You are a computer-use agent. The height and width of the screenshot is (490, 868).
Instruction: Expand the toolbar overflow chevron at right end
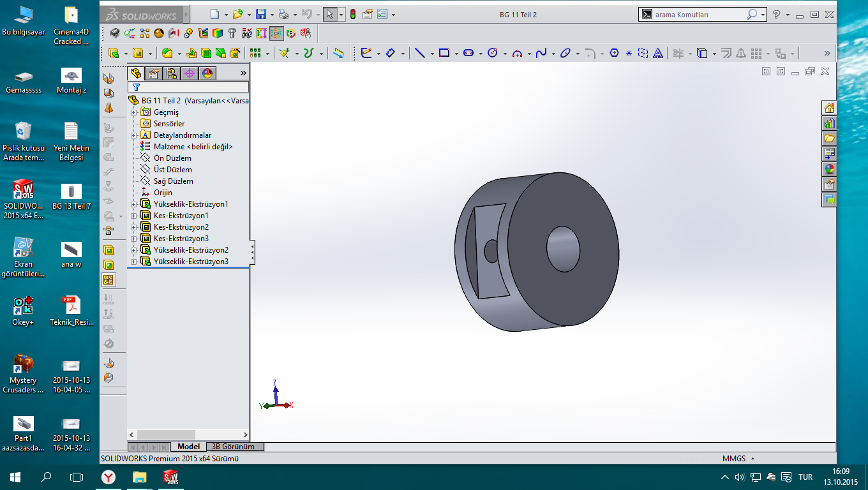pyautogui.click(x=827, y=53)
